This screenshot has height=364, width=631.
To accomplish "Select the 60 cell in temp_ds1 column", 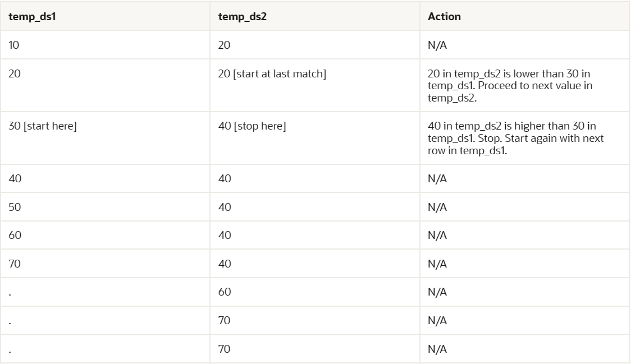I will coord(15,235).
